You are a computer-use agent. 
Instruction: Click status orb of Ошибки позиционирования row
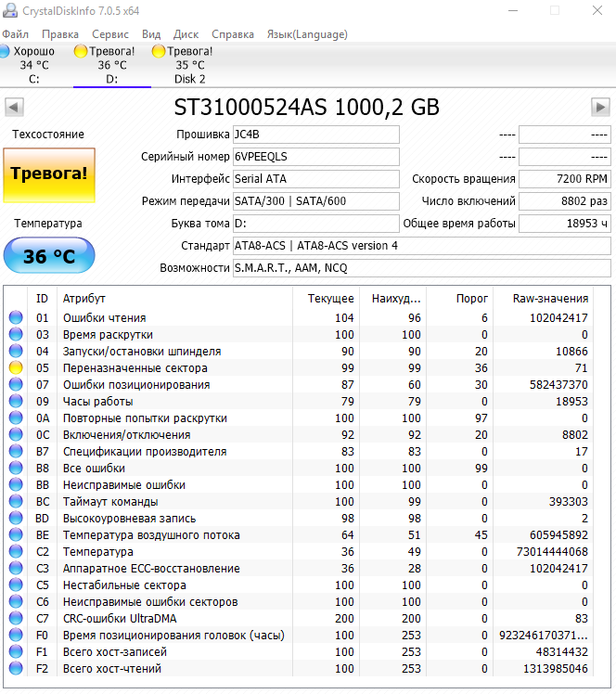(16, 384)
